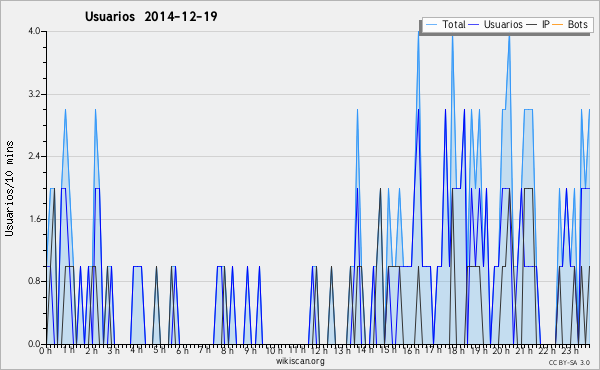Click the Total legend entry
600x370 pixels.
tap(445, 24)
